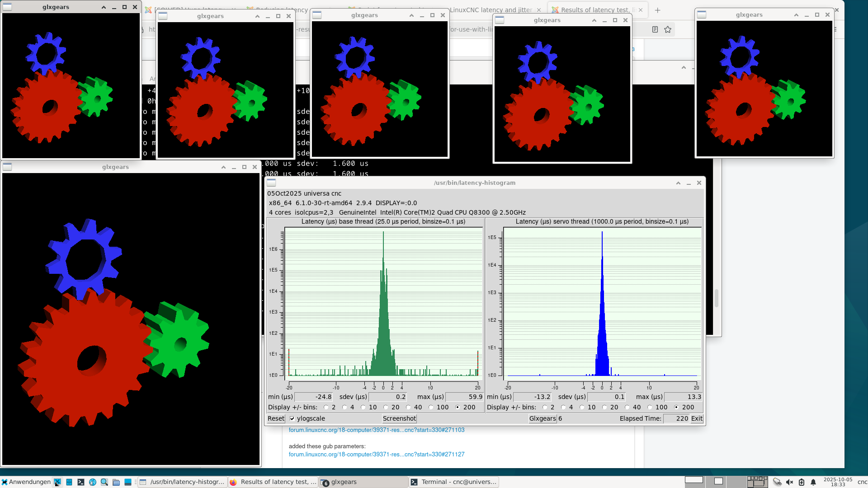Toggle the ylogscale checkbox
The width and height of the screenshot is (868, 488).
coord(292,419)
